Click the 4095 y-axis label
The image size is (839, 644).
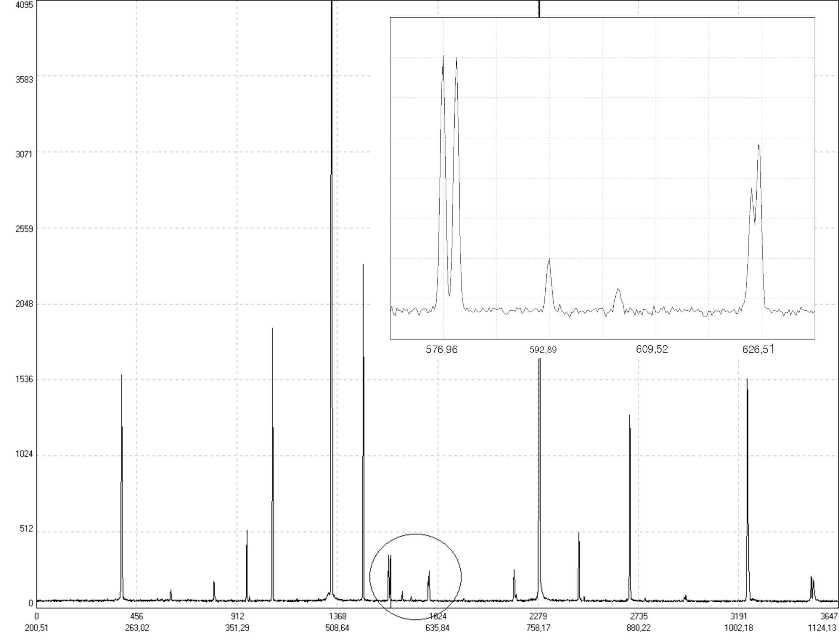point(24,5)
